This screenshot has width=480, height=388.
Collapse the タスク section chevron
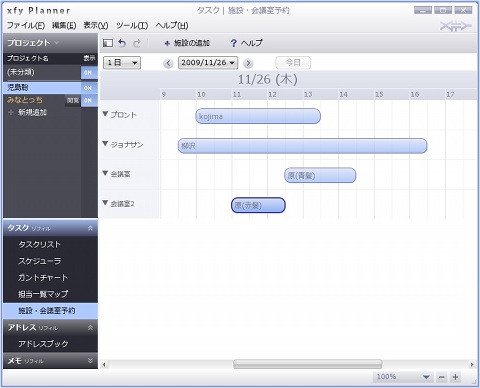click(x=90, y=228)
